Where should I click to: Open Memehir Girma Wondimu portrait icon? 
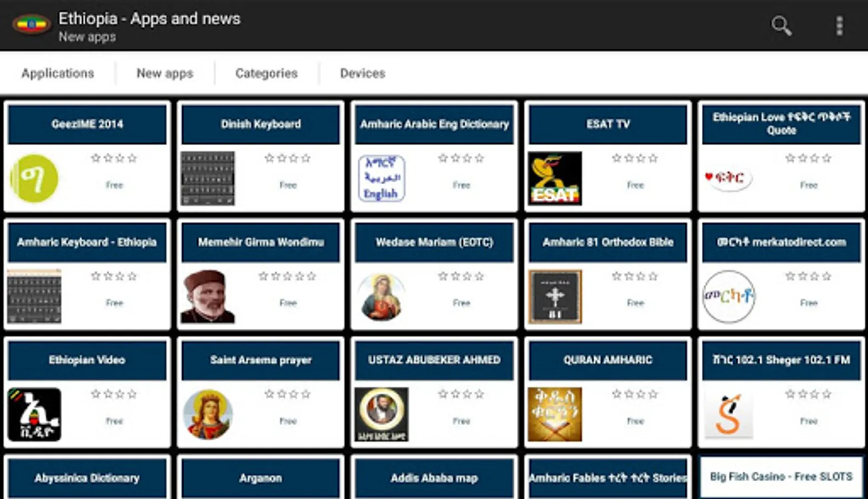click(x=208, y=297)
